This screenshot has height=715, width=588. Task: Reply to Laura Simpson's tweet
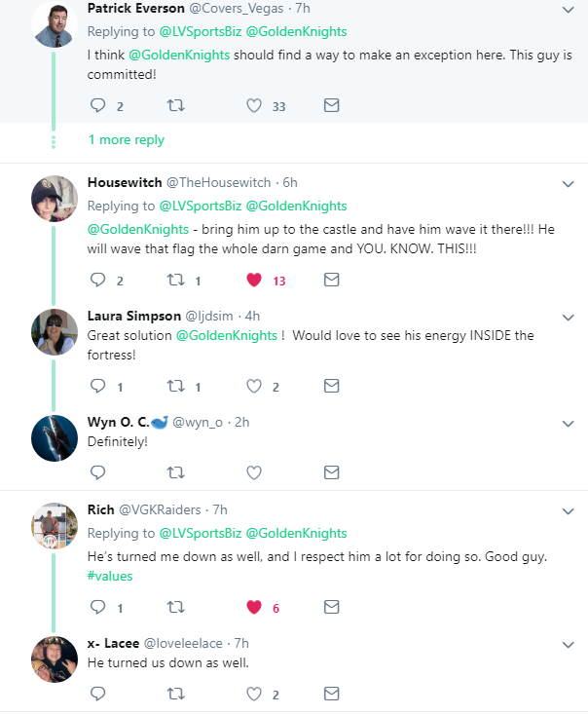96,387
